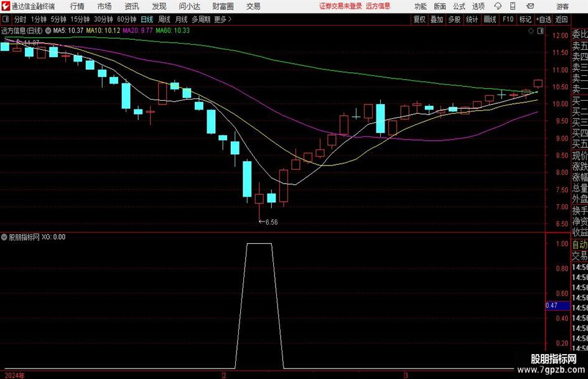
Task: Open the 版面 menu
Action: click(440, 6)
